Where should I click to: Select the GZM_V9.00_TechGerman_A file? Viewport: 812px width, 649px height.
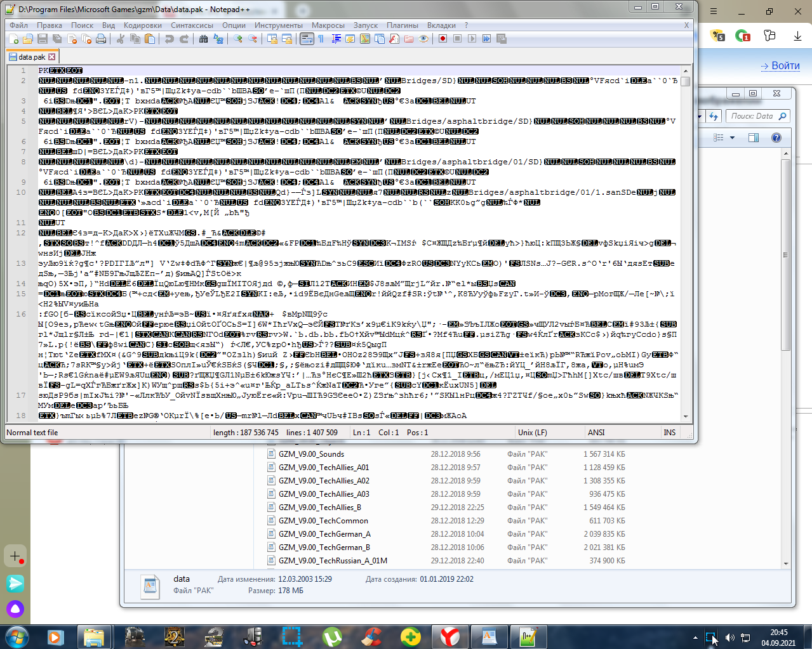point(324,534)
